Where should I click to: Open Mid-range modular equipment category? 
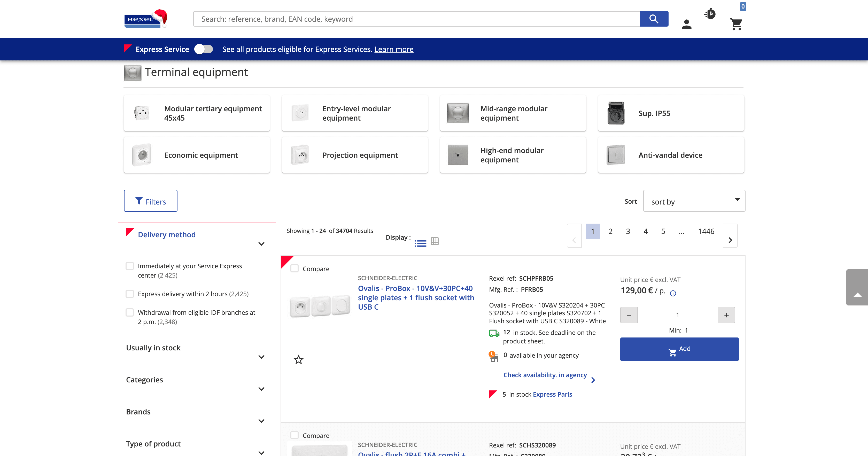[x=513, y=113]
